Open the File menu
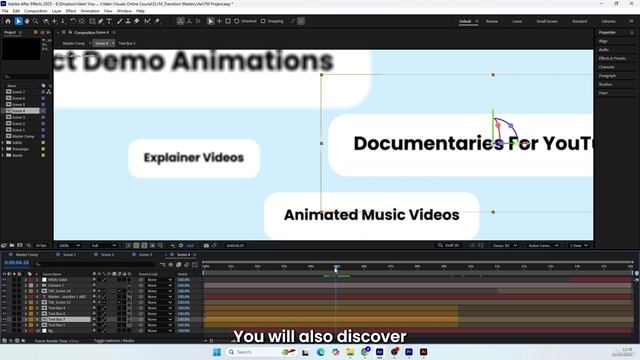This screenshot has height=360, width=640. coord(5,11)
